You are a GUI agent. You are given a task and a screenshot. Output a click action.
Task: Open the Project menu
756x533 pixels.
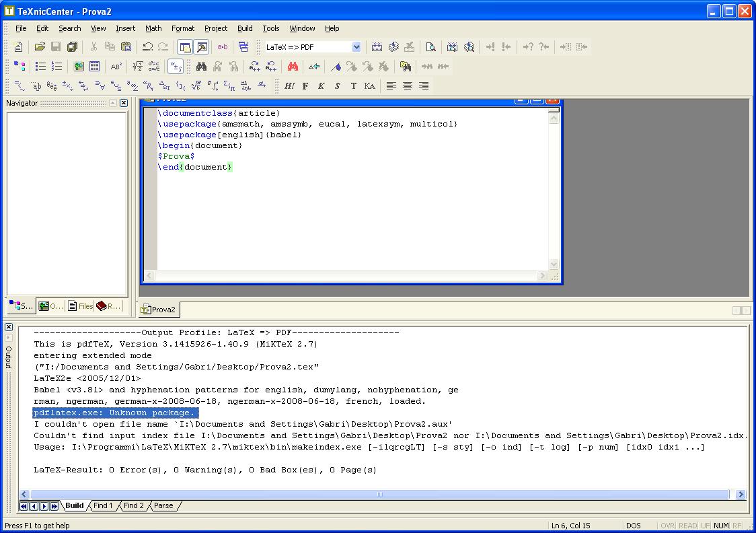(x=215, y=28)
